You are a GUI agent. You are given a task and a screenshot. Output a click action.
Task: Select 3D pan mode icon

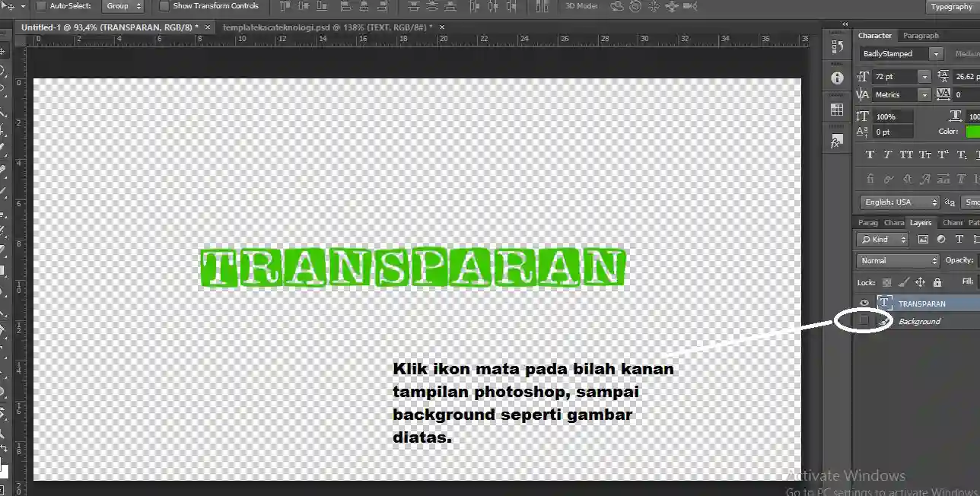pos(654,6)
